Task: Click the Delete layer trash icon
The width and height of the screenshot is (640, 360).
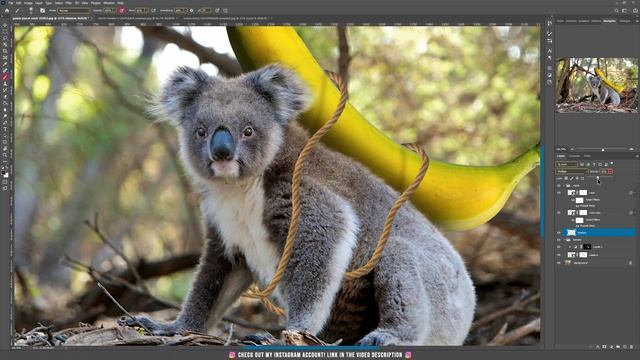Action: click(x=631, y=347)
